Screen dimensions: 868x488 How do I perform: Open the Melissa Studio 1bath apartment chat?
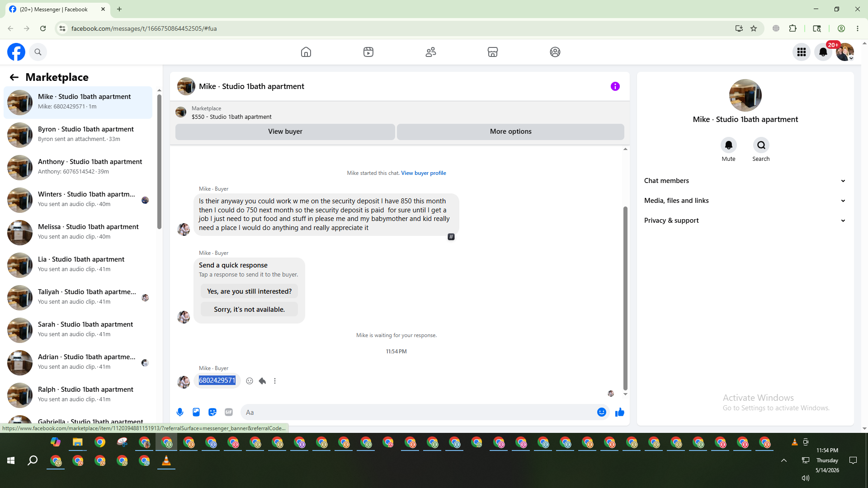[78, 232]
